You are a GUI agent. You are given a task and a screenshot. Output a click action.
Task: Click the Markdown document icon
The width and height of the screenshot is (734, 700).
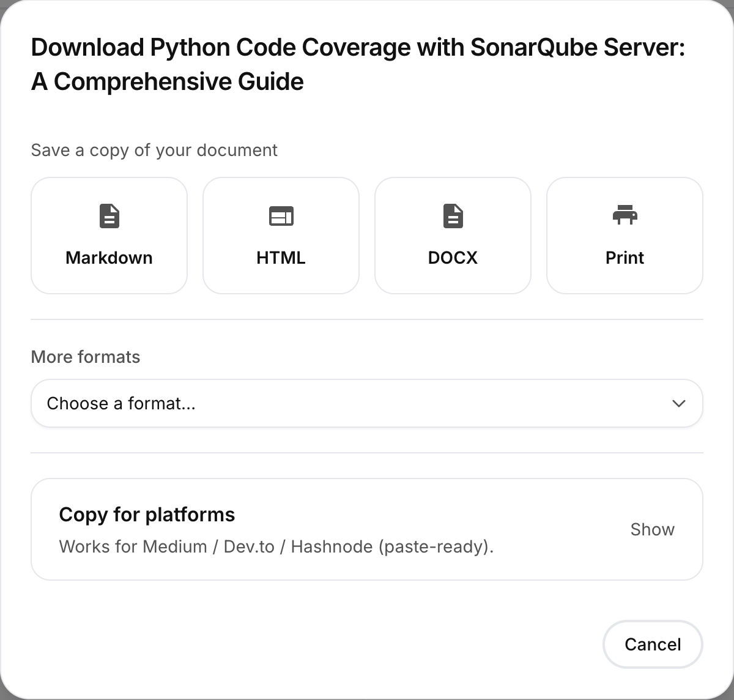[109, 216]
